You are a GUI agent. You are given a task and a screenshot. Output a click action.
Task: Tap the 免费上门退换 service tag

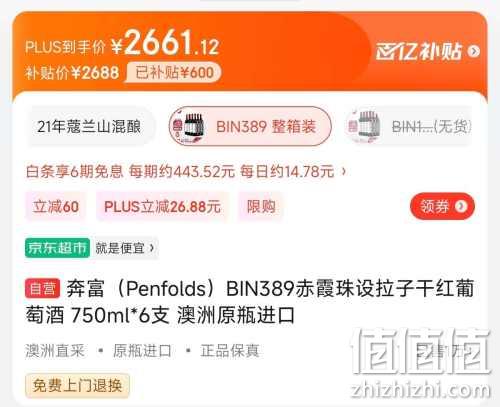(x=77, y=386)
